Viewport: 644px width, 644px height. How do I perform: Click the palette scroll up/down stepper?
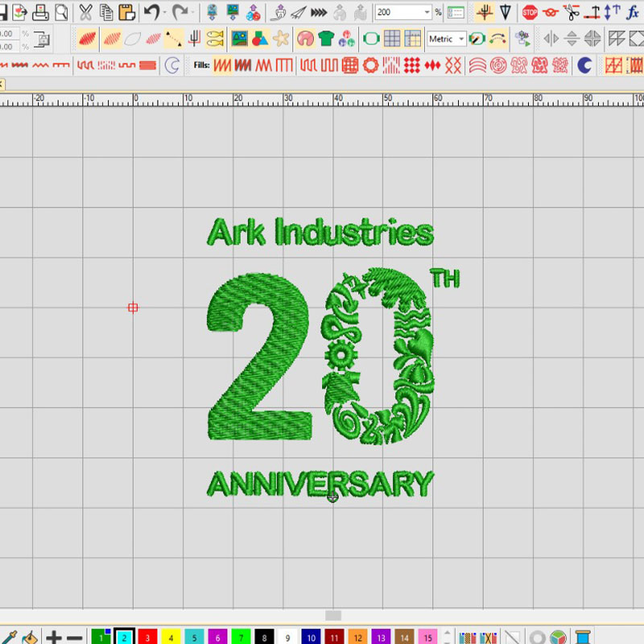coord(447,637)
